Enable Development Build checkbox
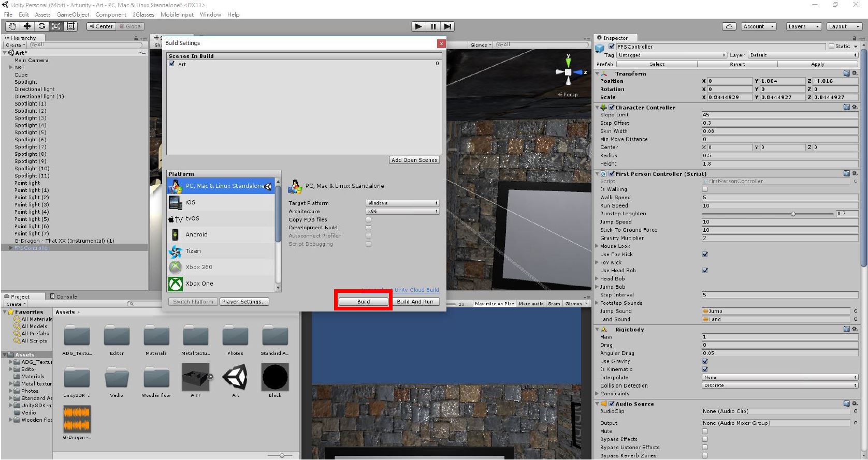This screenshot has height=460, width=868. [368, 228]
